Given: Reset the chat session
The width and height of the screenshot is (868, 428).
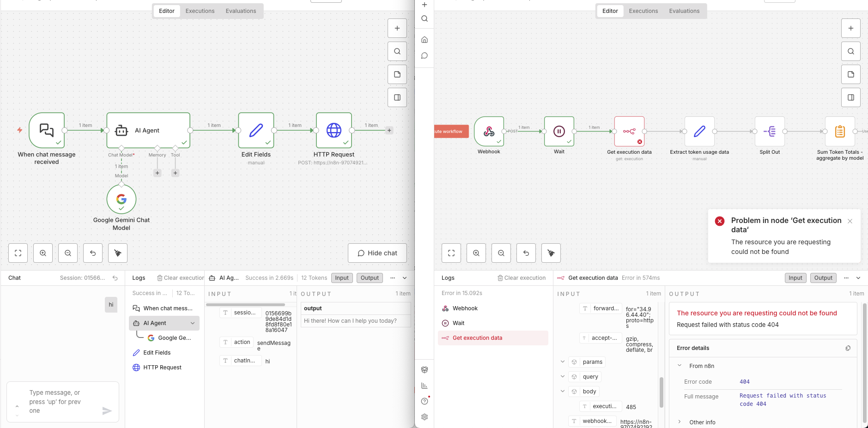Looking at the screenshot, I should [x=115, y=278].
